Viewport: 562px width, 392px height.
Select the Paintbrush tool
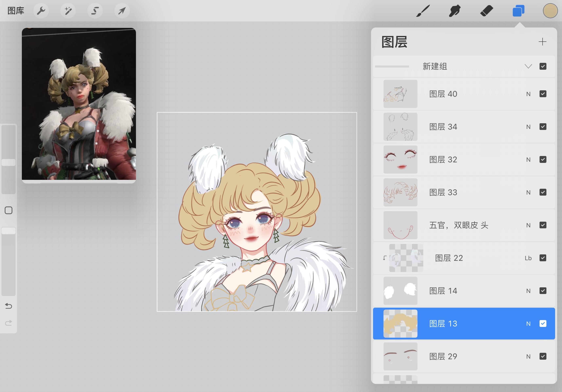point(423,11)
